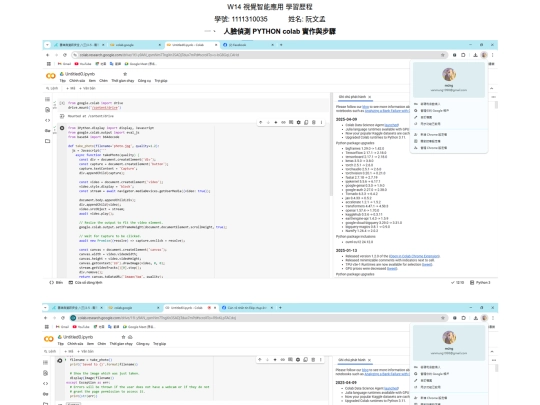Viewport: 540px width, 405px height.
Task: Open Trợ giúp menu in lower Colab window
Action: (x=159, y=344)
